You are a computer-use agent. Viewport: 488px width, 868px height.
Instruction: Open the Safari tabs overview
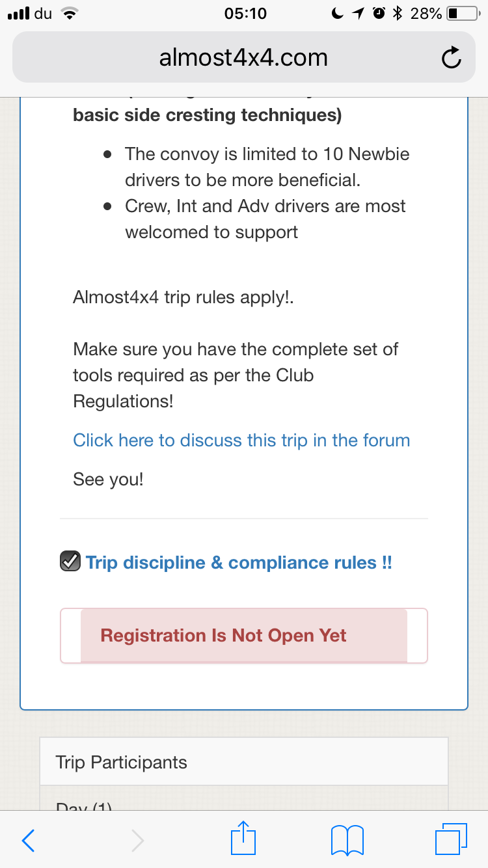point(450,839)
